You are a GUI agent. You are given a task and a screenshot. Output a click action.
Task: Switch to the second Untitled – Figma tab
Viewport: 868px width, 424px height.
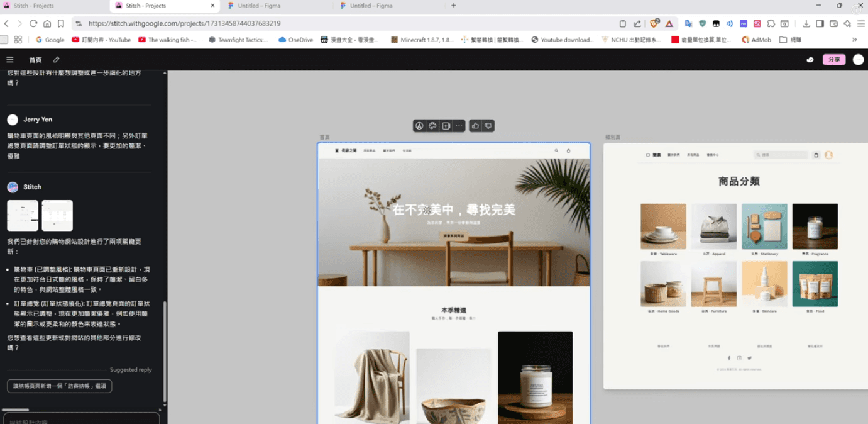388,6
